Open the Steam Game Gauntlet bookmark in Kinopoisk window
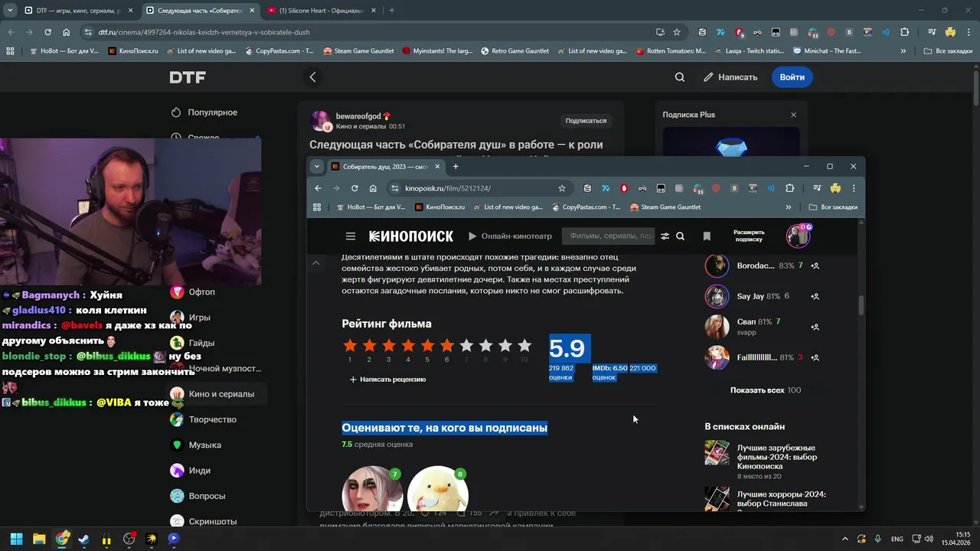 coord(664,207)
